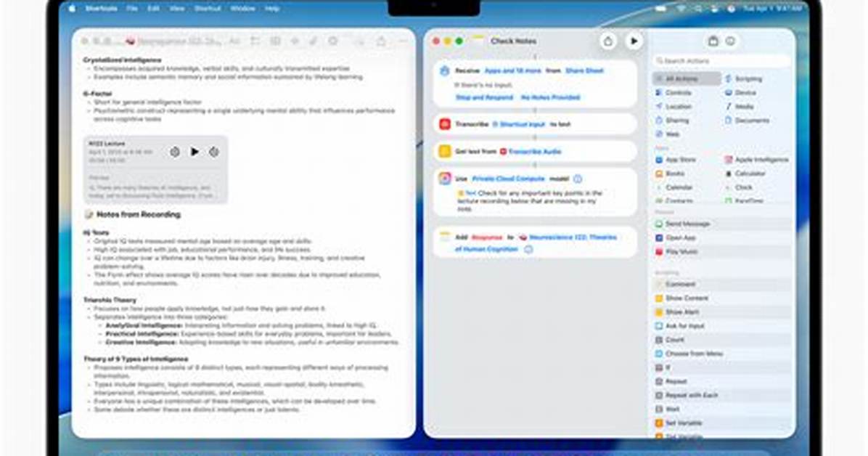Expand options chevron after 'of Human Cognition'
Screen dimensions: 868x456
click(x=528, y=249)
